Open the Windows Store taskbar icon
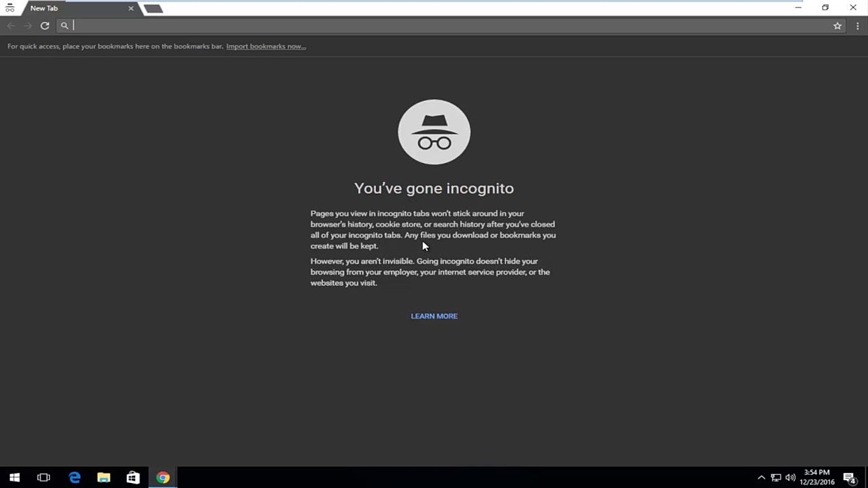The height and width of the screenshot is (488, 868). click(133, 477)
